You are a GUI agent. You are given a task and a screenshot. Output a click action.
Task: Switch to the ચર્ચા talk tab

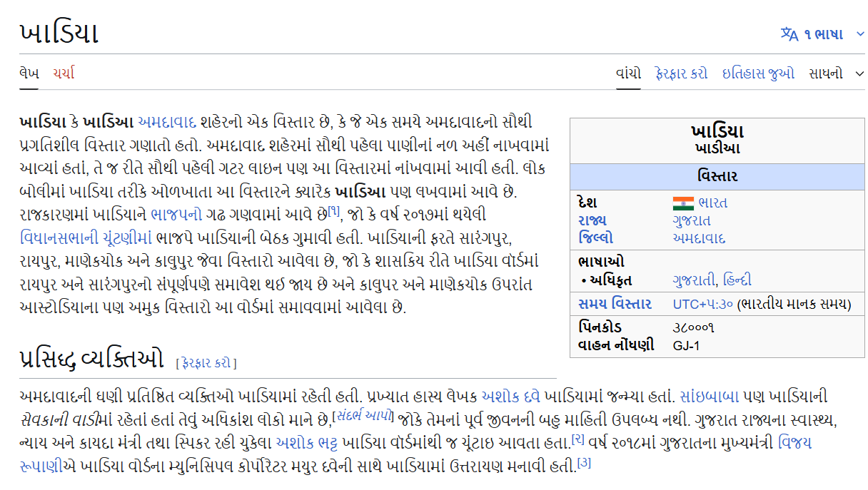pyautogui.click(x=64, y=73)
